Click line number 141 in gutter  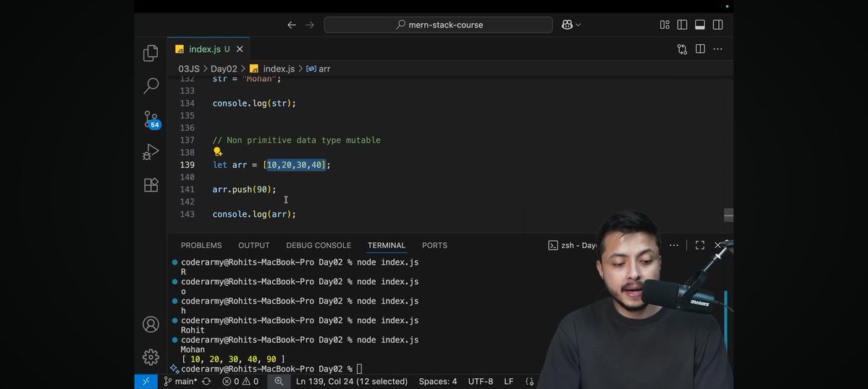[187, 189]
